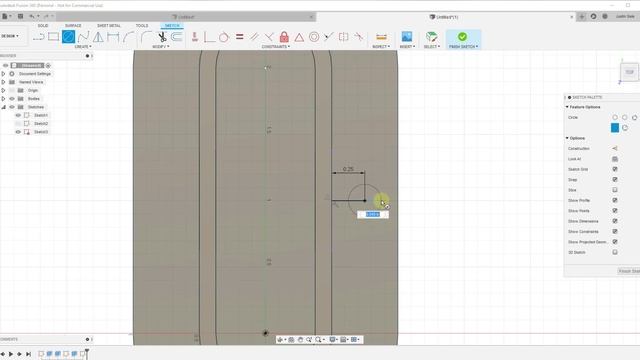Switch to SKETCH tab
640x360 pixels.
pos(172,26)
